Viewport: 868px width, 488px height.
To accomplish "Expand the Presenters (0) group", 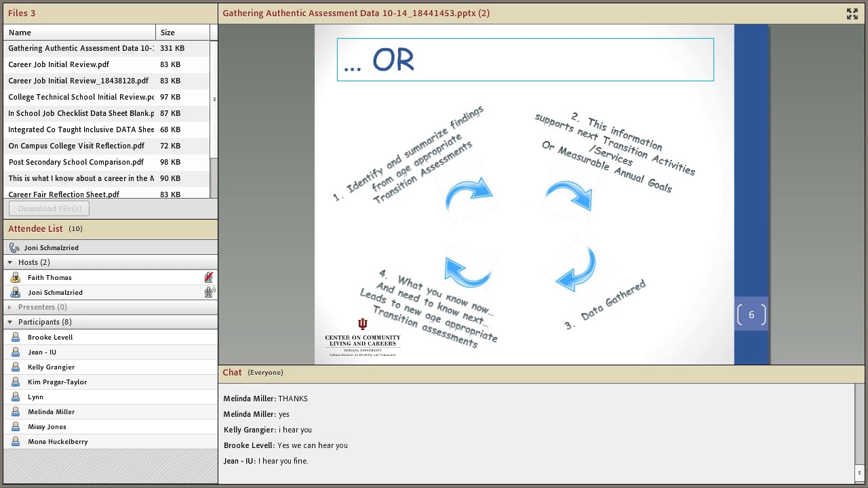I will pos(10,307).
